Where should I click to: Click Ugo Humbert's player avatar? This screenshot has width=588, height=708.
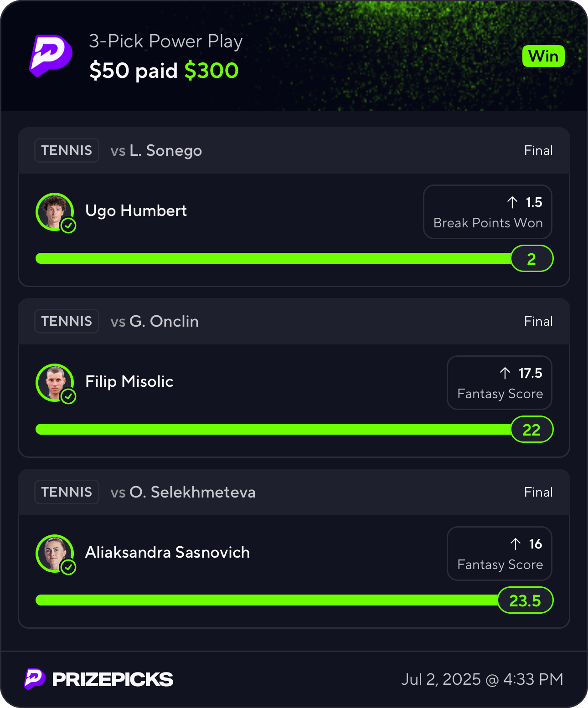tap(54, 211)
